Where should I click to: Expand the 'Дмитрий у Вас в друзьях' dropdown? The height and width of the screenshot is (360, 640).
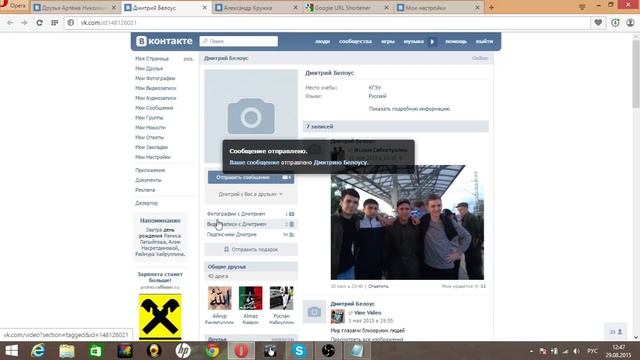coord(251,194)
